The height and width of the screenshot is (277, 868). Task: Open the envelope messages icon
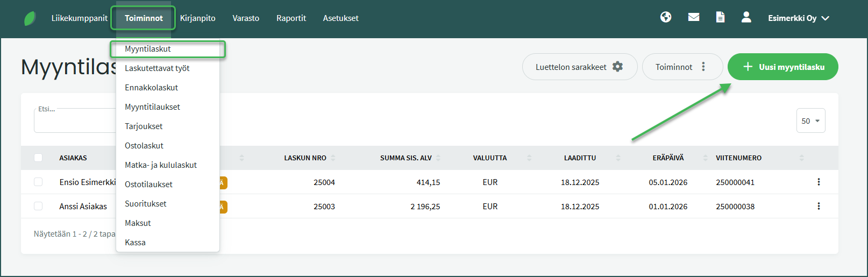tap(694, 17)
